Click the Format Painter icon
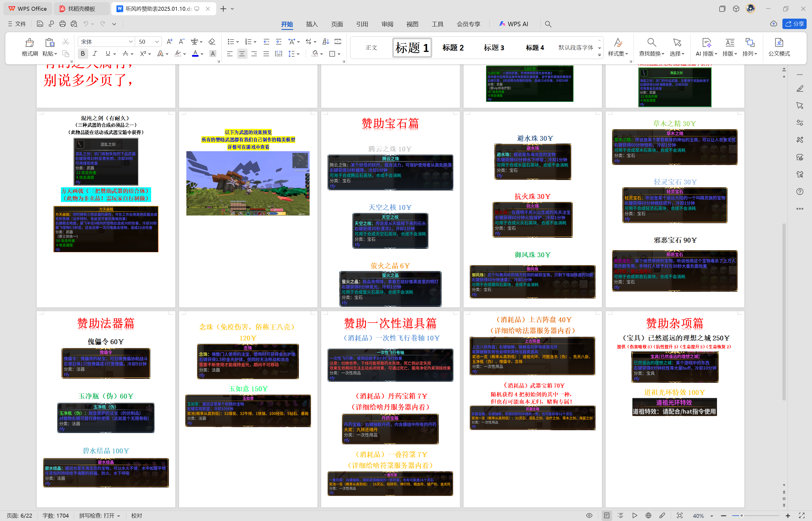This screenshot has height=521, width=812. pyautogui.click(x=29, y=43)
